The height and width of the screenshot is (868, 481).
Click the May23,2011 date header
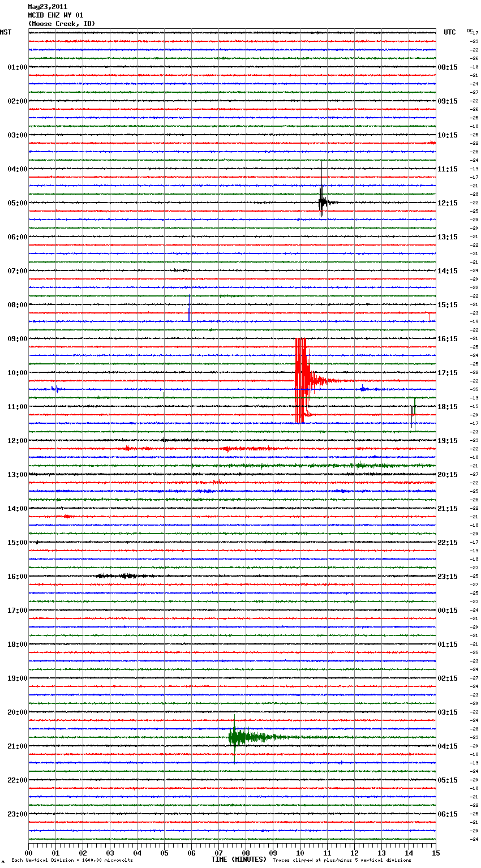click(x=48, y=7)
